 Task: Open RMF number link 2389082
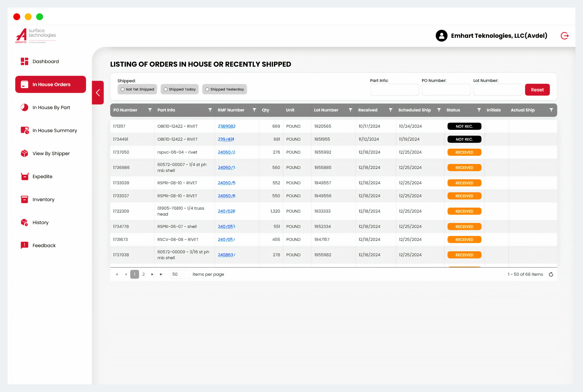[x=226, y=126]
